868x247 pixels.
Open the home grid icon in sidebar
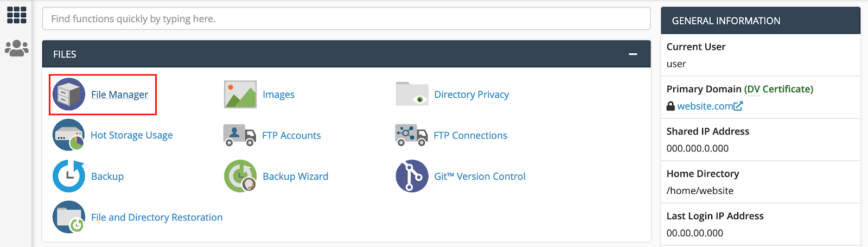17,15
